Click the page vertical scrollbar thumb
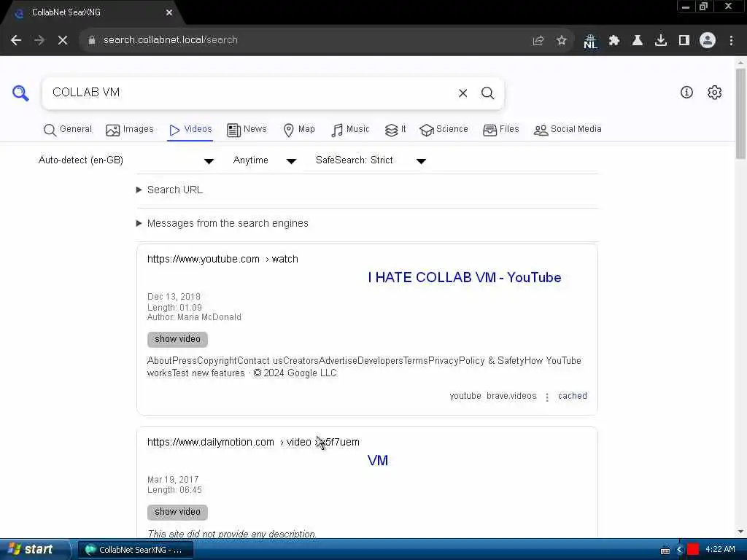This screenshot has width=747, height=560. 740,113
